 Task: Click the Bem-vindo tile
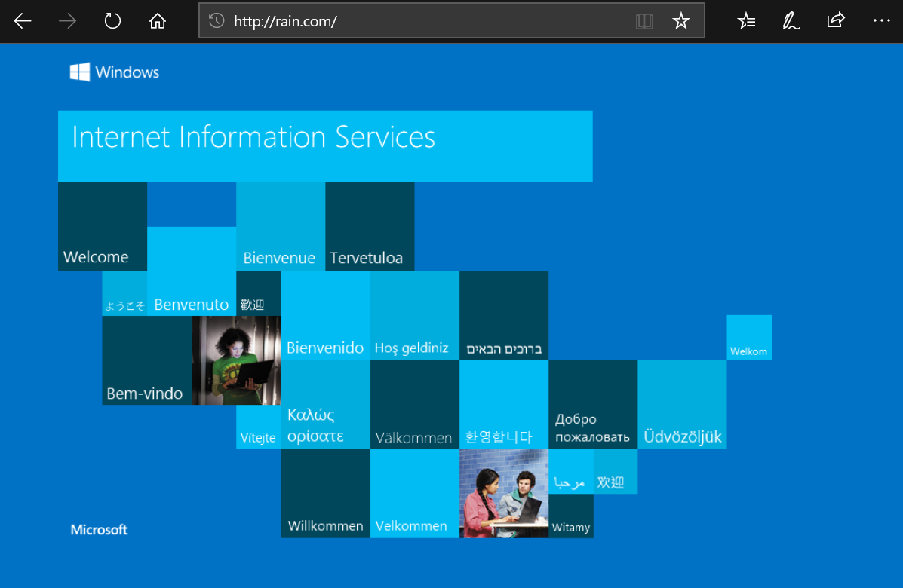point(147,360)
